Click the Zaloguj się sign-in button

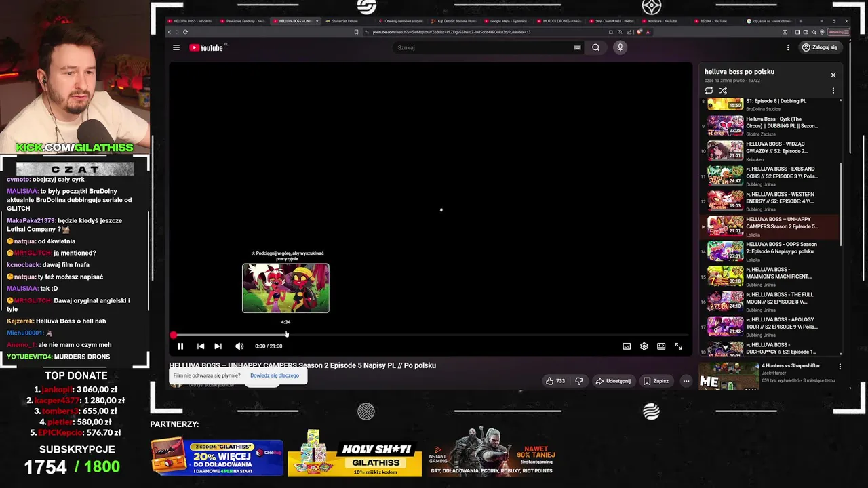click(819, 47)
